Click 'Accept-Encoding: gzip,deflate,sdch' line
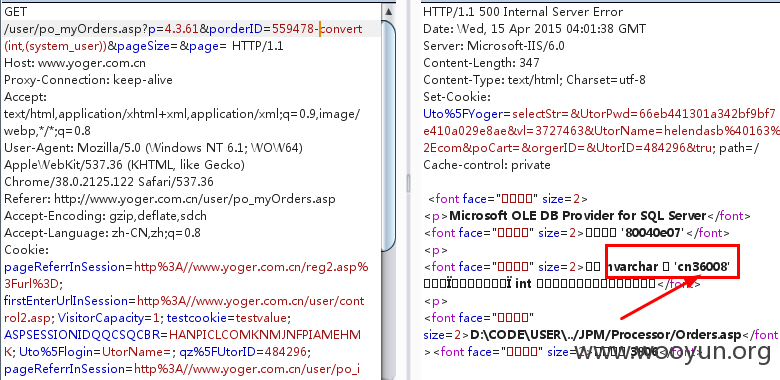 pos(105,216)
